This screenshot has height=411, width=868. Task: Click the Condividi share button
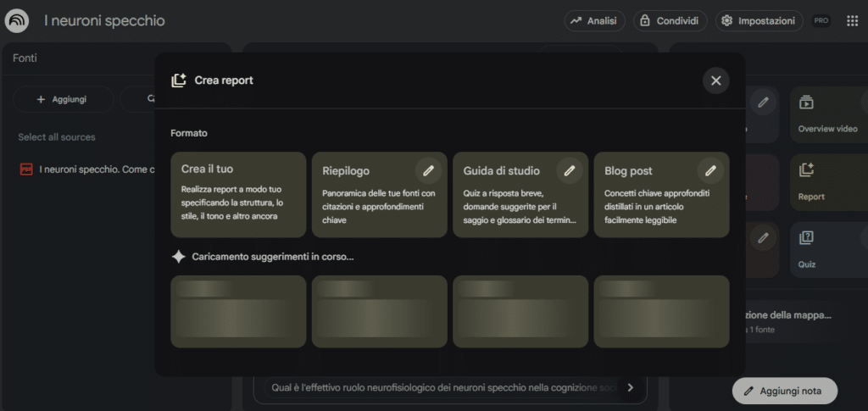pyautogui.click(x=670, y=21)
